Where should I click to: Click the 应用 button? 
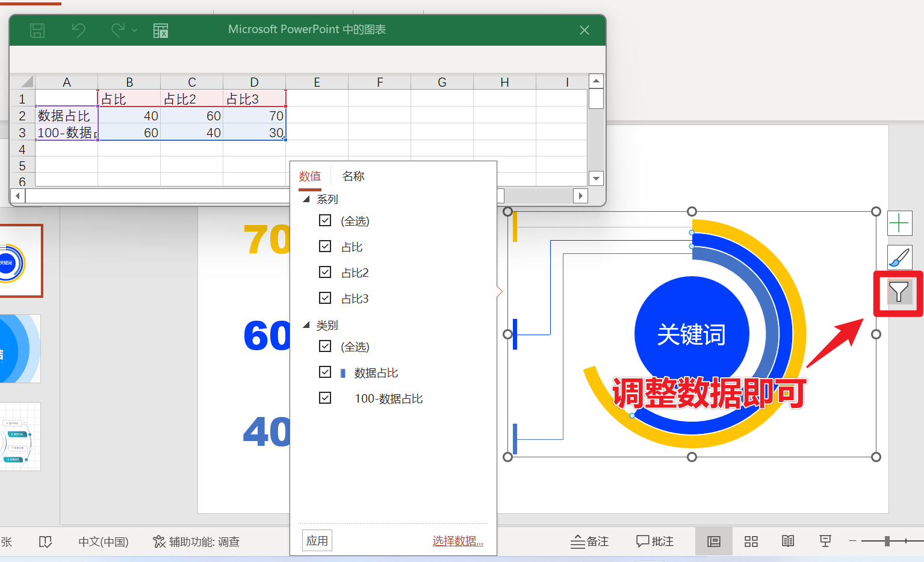point(317,540)
